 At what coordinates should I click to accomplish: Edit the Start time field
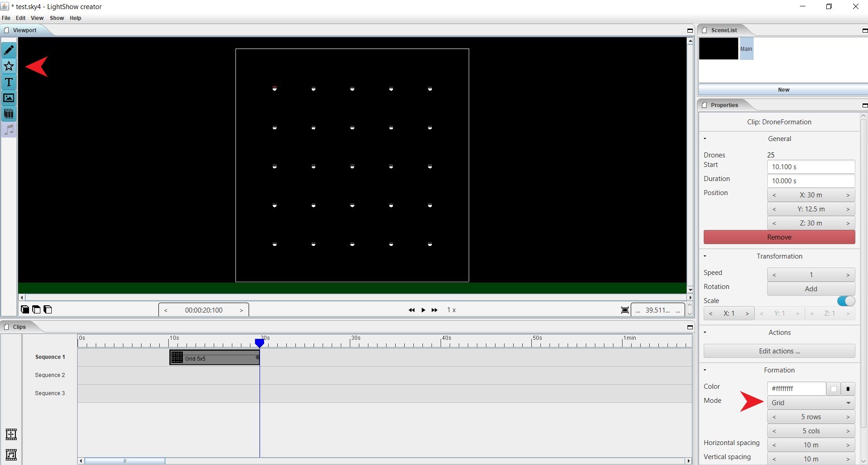811,167
